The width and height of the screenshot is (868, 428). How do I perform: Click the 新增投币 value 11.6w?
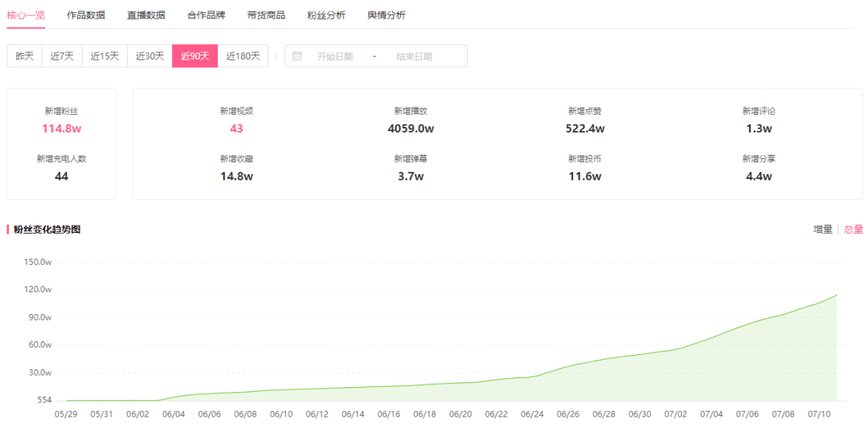(584, 177)
